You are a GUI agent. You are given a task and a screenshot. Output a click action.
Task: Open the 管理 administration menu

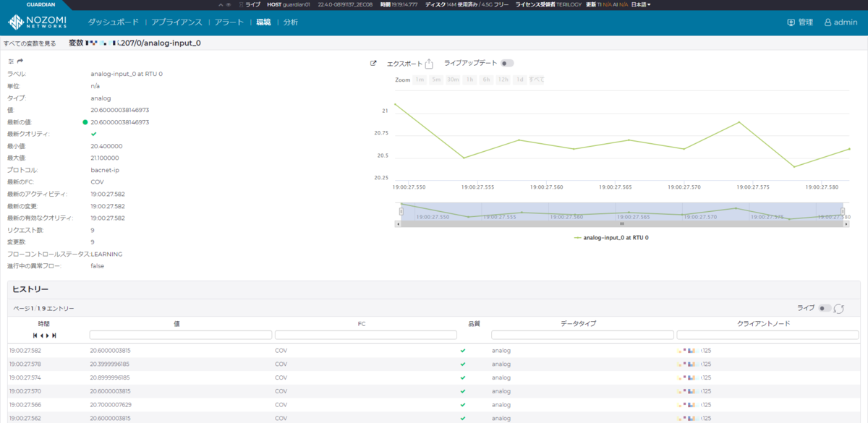point(800,22)
